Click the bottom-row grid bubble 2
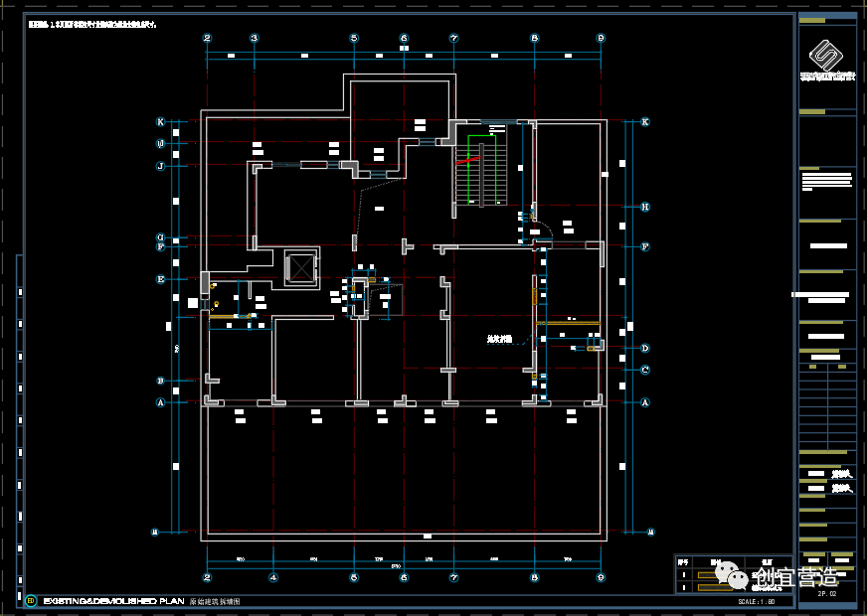 tap(208, 577)
